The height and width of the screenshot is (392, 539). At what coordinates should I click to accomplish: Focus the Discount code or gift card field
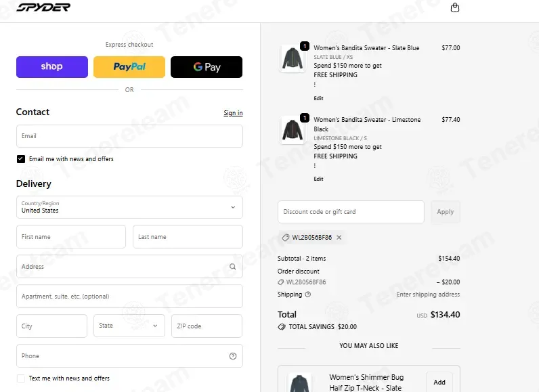point(351,212)
